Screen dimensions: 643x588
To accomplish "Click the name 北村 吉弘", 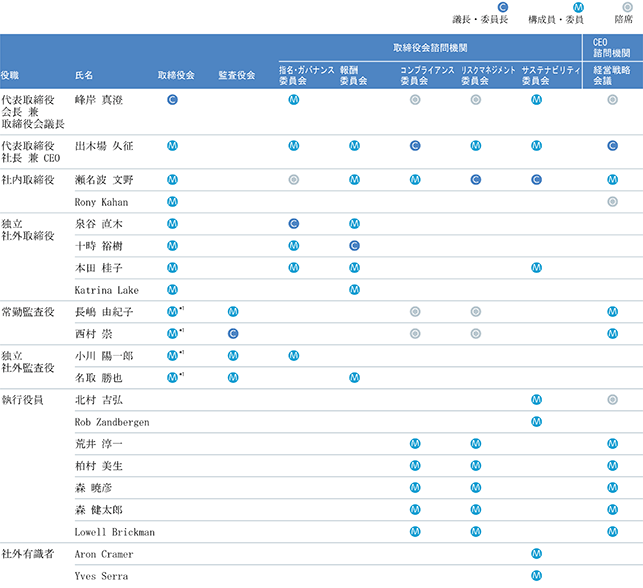I will (x=98, y=400).
